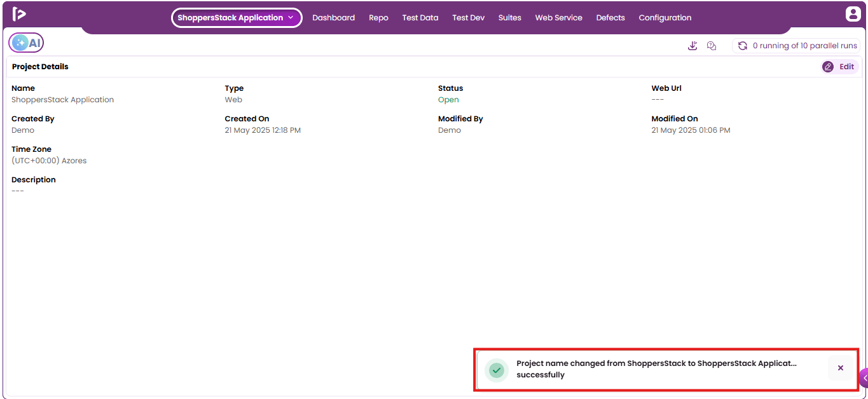
Task: Select the name value ShoppersStack Application
Action: [63, 100]
